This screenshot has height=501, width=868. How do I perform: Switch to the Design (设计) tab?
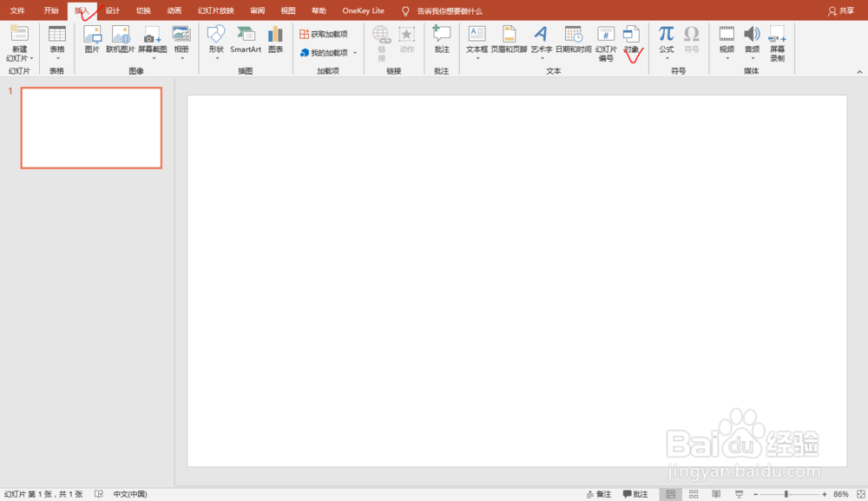(112, 10)
